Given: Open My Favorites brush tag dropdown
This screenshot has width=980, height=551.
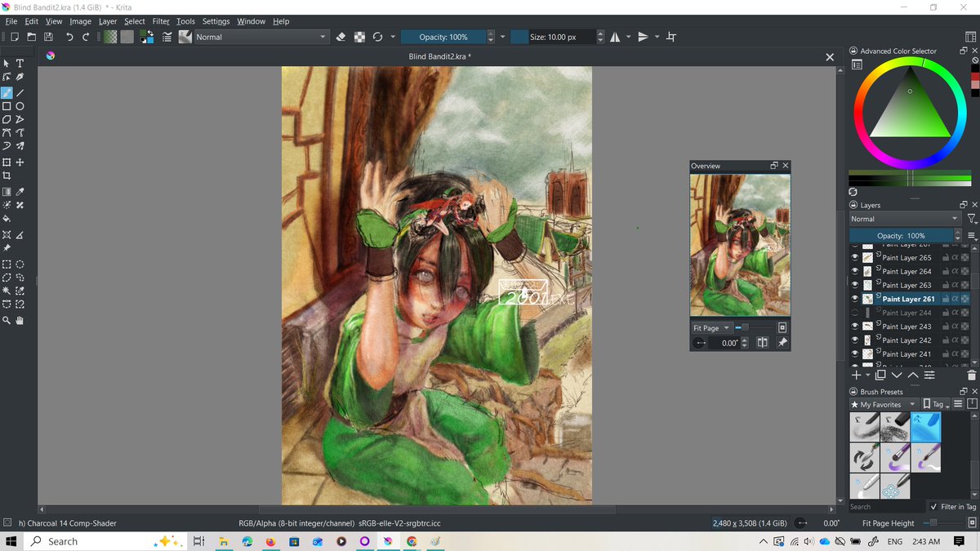Looking at the screenshot, I should [884, 404].
